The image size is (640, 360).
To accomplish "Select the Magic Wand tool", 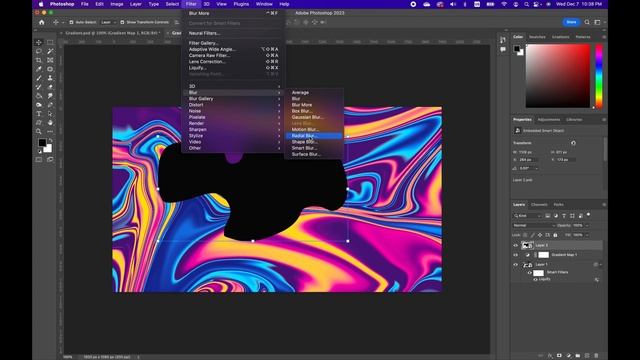I will (50, 51).
